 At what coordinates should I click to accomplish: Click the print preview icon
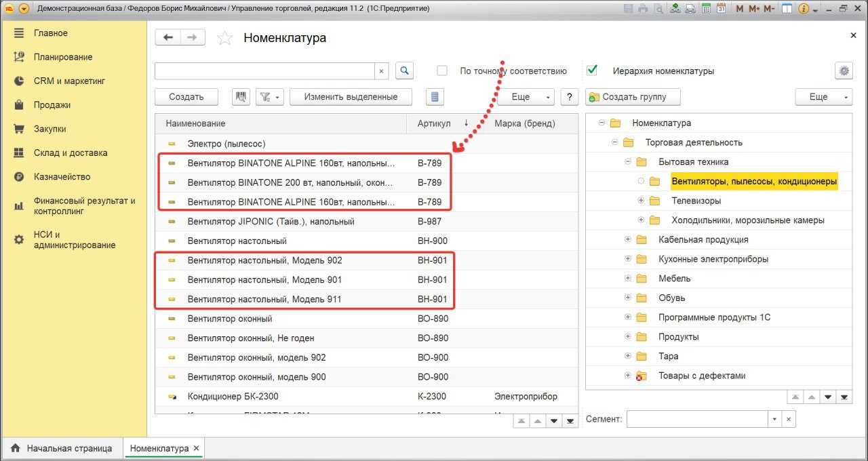pos(659,9)
